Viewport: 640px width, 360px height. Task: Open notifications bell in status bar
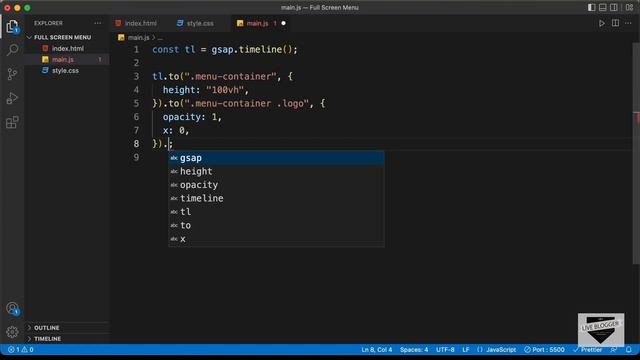coord(629,350)
